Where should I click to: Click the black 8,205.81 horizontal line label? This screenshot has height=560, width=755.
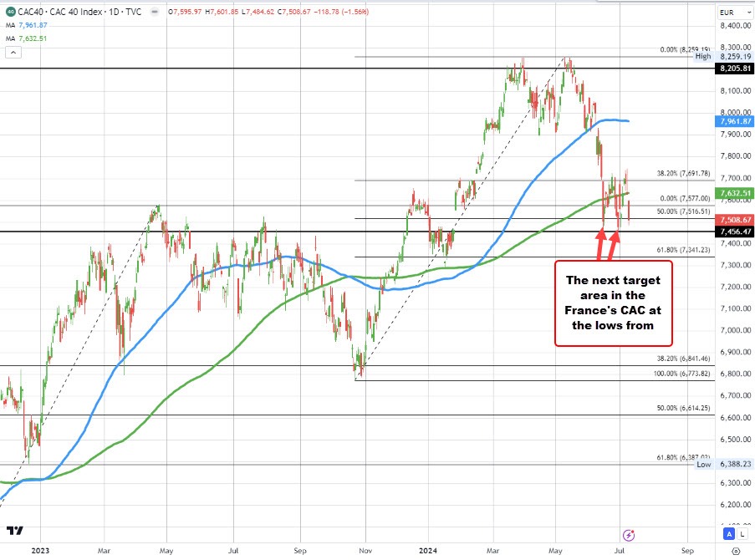click(735, 69)
